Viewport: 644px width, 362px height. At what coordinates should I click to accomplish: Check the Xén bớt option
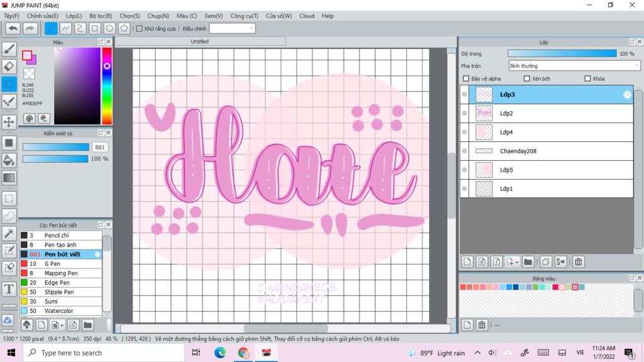click(x=527, y=79)
